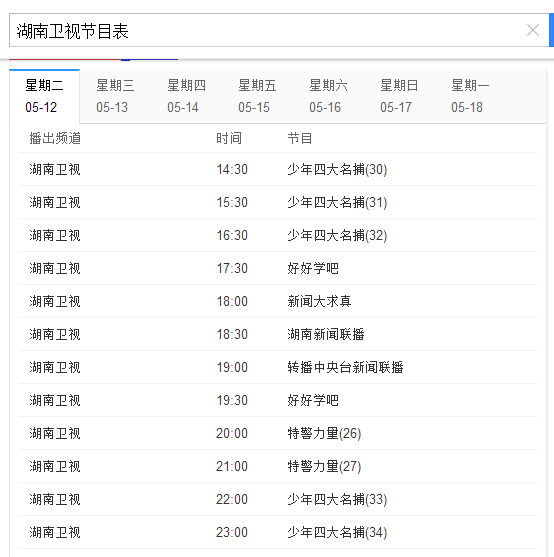Select program 特警力量(26)
554x557 pixels.
point(324,434)
